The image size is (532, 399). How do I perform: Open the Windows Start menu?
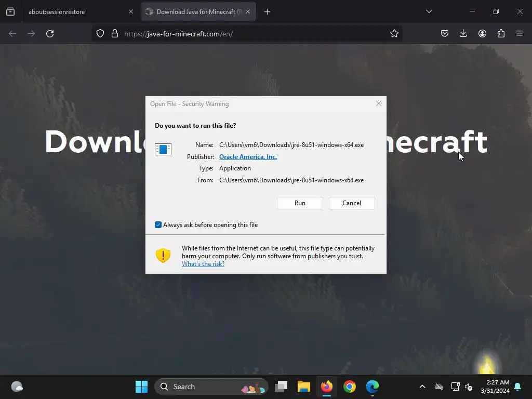141,387
